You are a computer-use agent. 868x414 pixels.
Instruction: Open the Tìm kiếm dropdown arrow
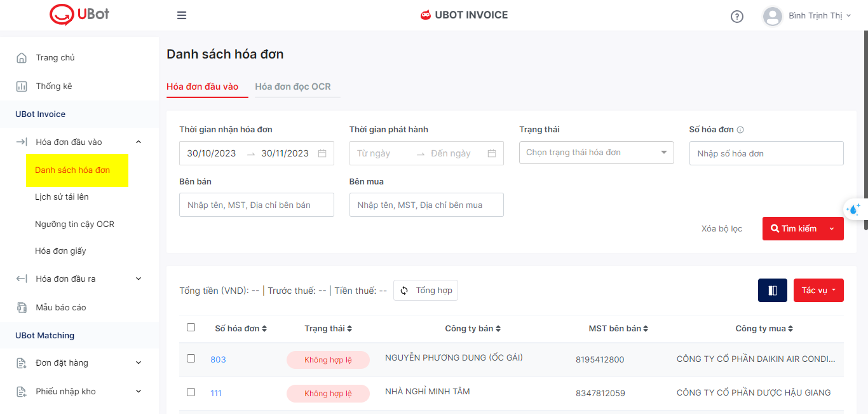(832, 229)
